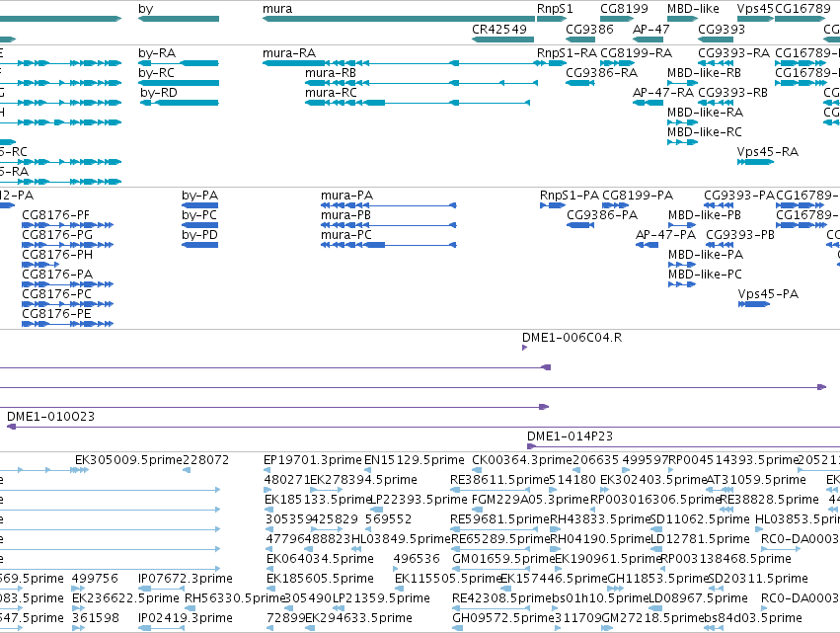Image resolution: width=840 pixels, height=633 pixels.
Task: Click the MBD-like gene feature
Action: 682,19
